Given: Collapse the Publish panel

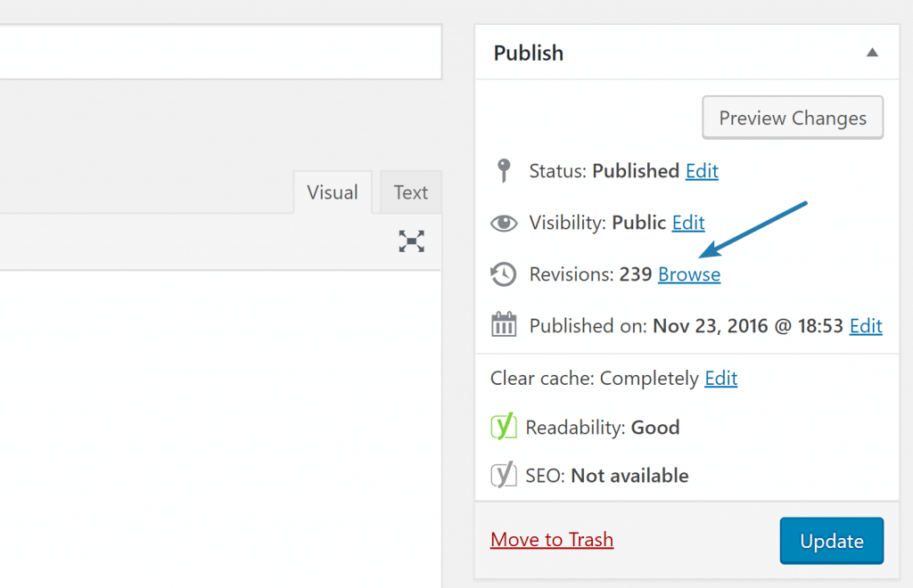Looking at the screenshot, I should (872, 53).
